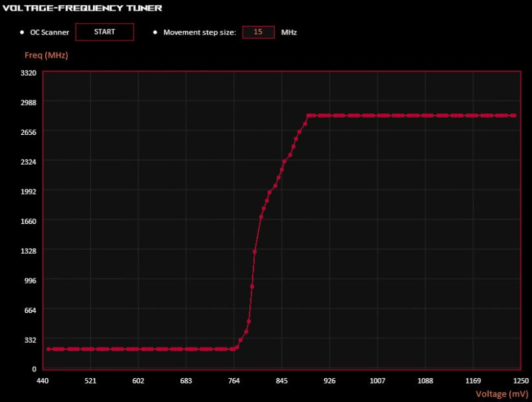Viewport: 532px width, 402px height.
Task: Click the "MHz" unit next to step size
Action: coord(289,32)
